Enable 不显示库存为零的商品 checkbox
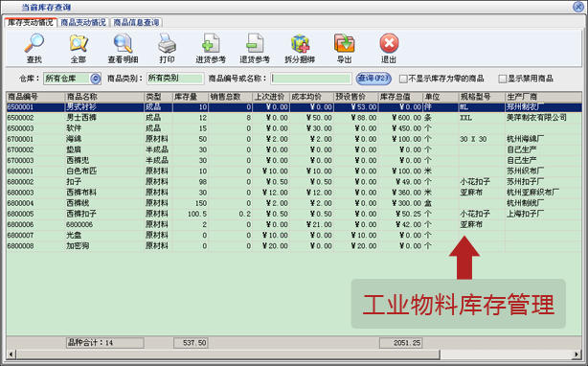 403,79
